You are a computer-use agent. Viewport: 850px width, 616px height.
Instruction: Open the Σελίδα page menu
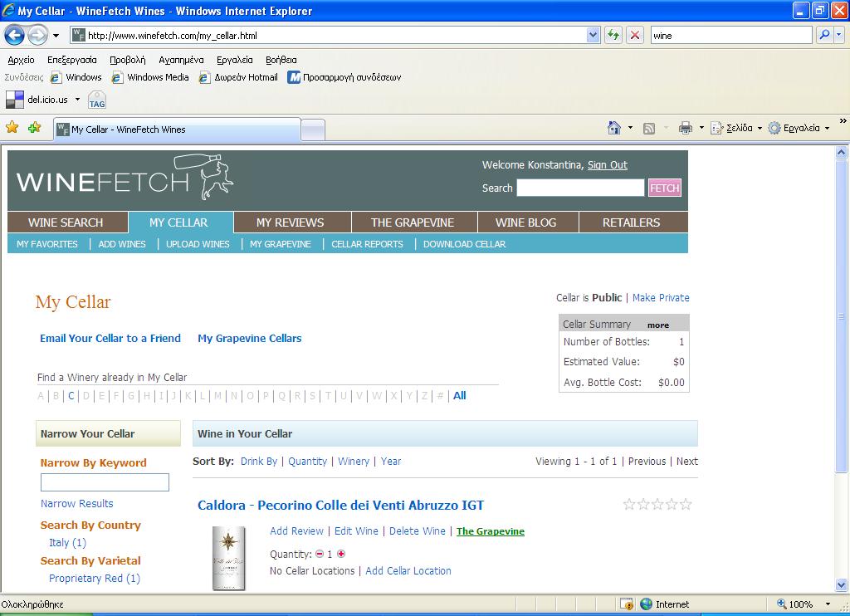tap(736, 128)
